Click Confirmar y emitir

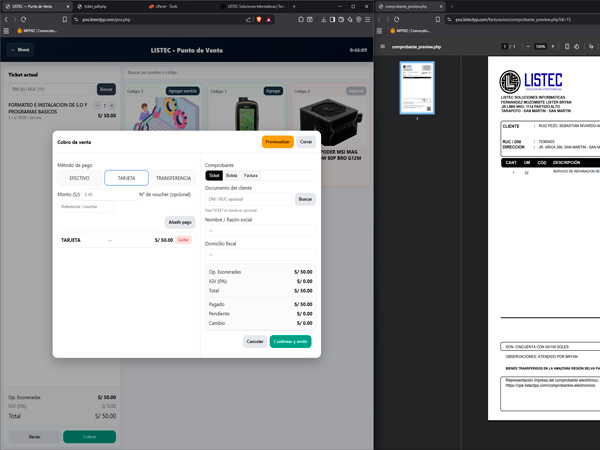(290, 341)
